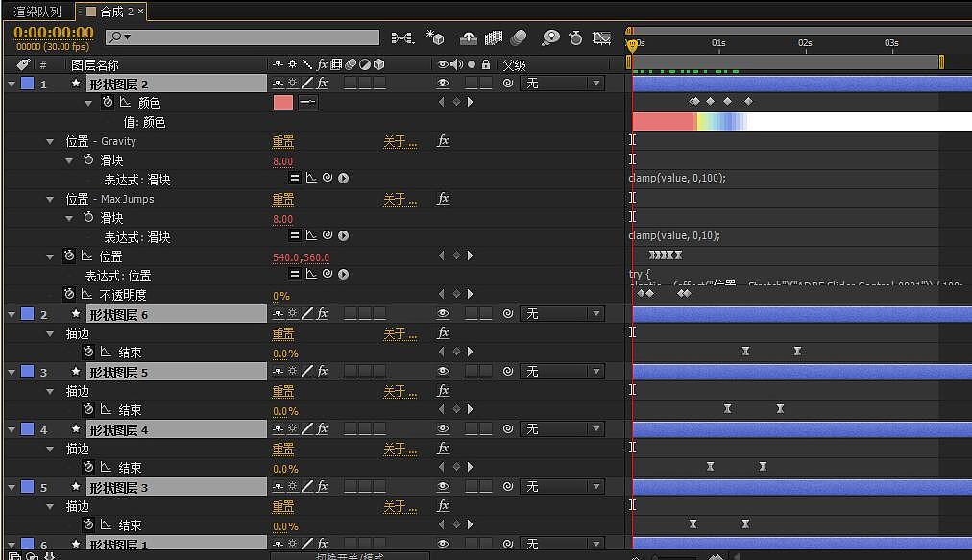972x560 pixels.
Task: Click 重置 for 描边 on 形状图层 3
Action: (x=283, y=507)
